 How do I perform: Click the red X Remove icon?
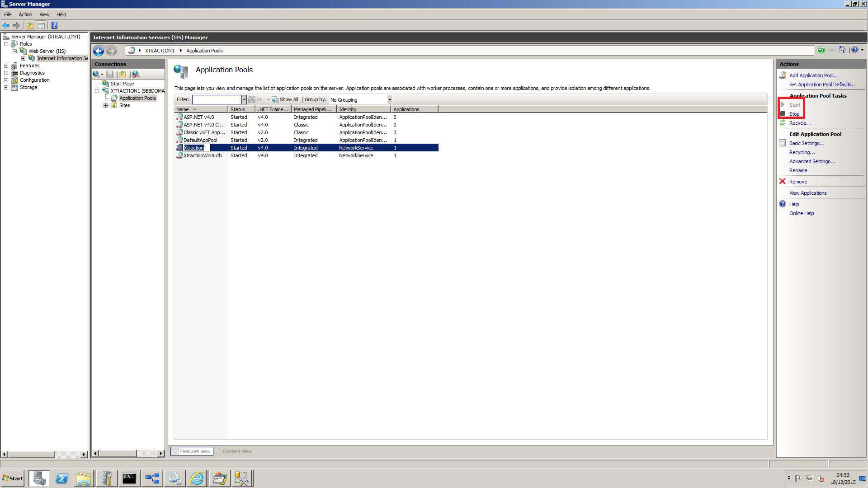click(x=783, y=182)
